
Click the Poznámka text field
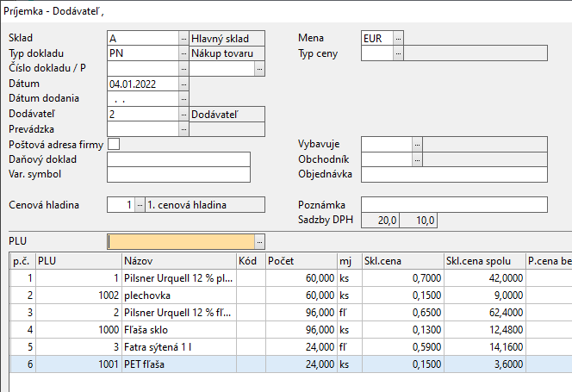pyautogui.click(x=454, y=204)
